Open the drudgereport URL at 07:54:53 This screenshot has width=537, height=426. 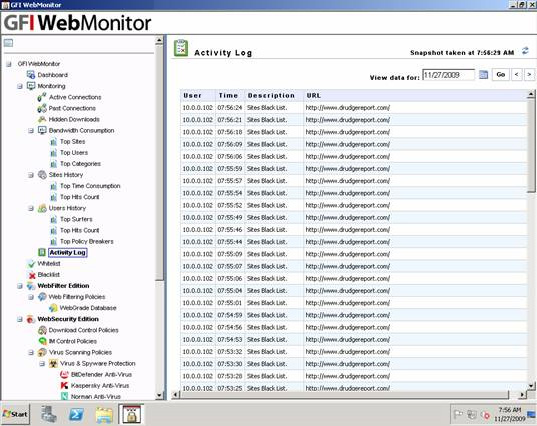[x=348, y=340]
